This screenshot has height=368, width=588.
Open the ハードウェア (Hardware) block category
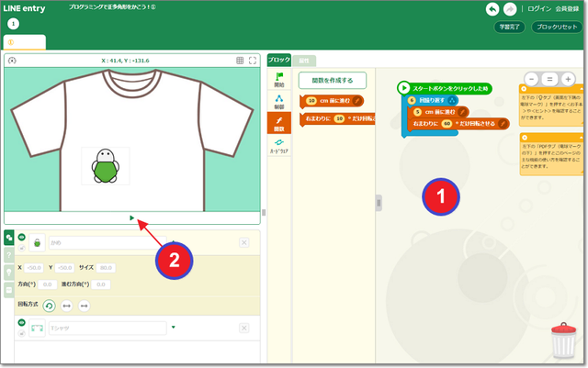point(279,145)
